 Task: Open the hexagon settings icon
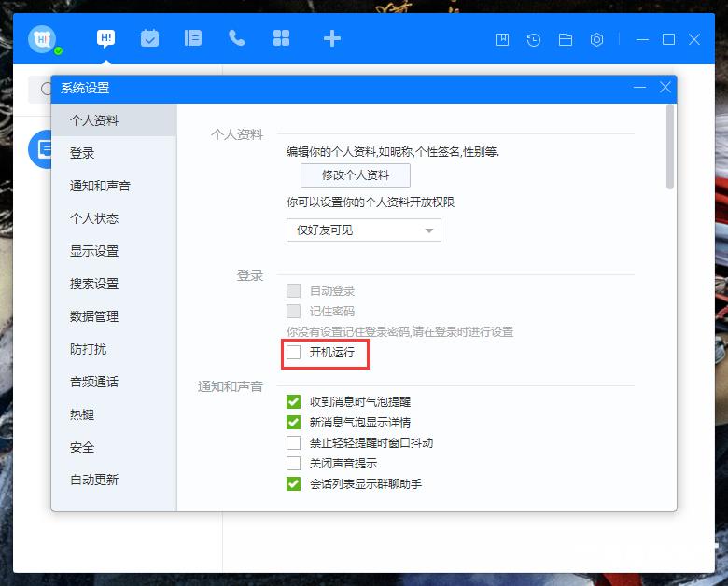[596, 39]
